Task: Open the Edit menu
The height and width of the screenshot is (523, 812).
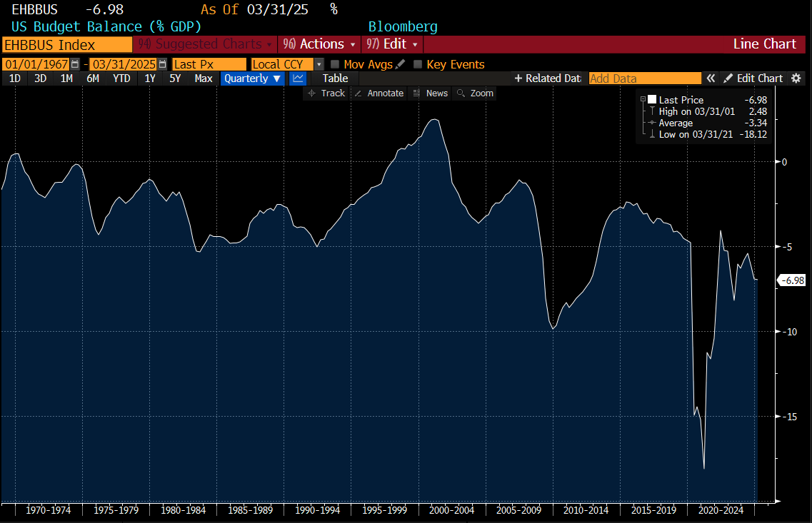Action: pos(392,44)
